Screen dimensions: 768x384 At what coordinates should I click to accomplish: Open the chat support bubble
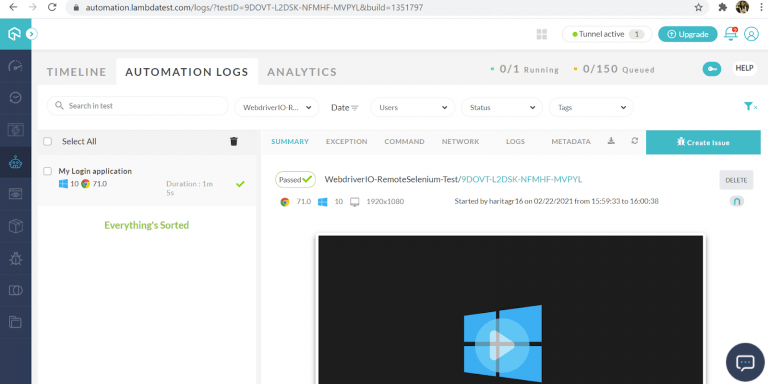tap(745, 362)
